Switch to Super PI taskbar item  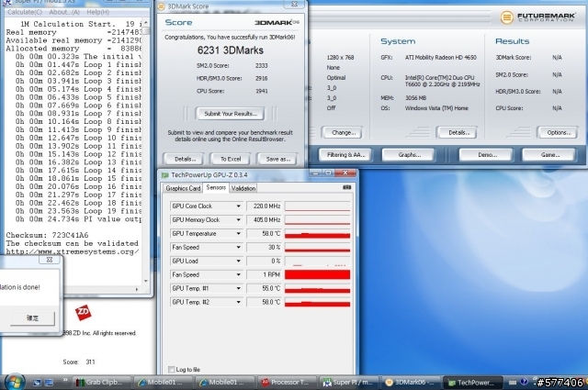tap(349, 383)
